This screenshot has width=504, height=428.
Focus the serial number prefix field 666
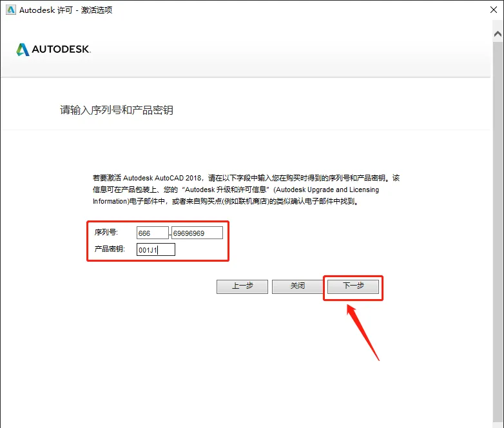pyautogui.click(x=152, y=233)
